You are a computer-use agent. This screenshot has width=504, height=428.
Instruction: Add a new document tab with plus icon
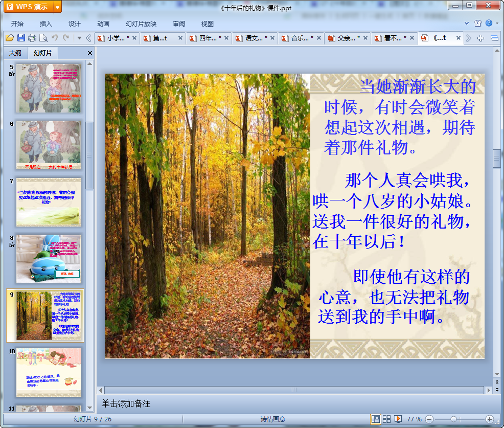click(x=481, y=38)
